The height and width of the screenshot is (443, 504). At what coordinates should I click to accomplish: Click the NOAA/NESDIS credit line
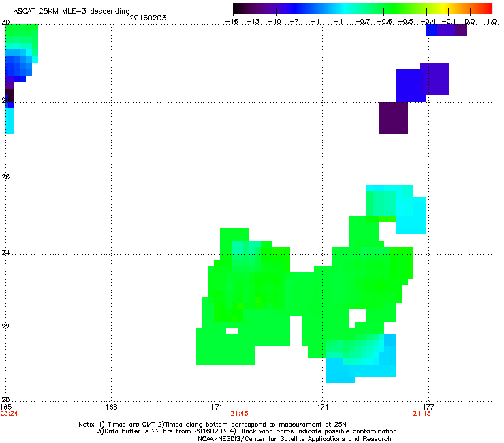(x=294, y=439)
